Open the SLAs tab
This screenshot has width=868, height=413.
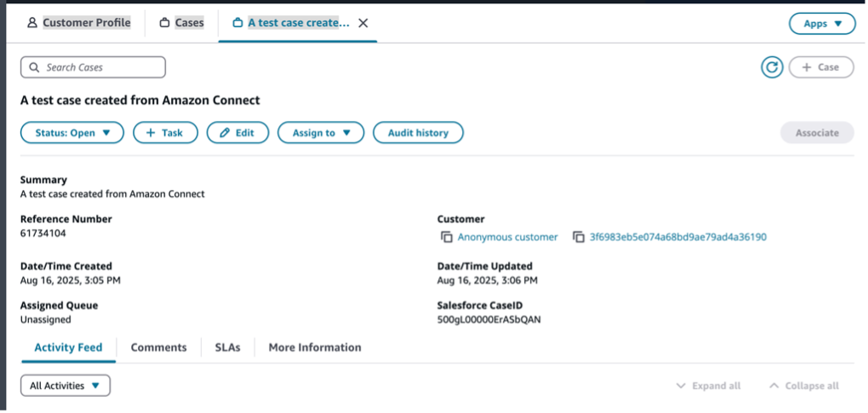tap(227, 347)
